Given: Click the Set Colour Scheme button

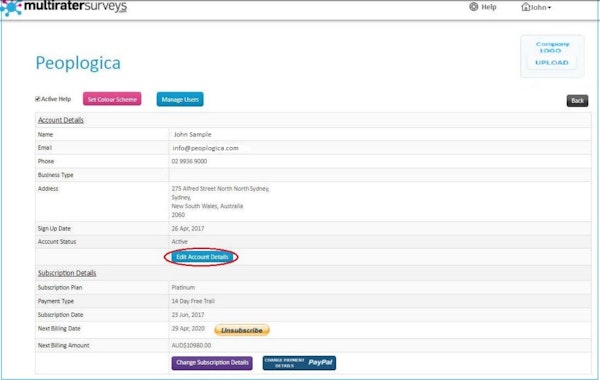Looking at the screenshot, I should click(112, 99).
